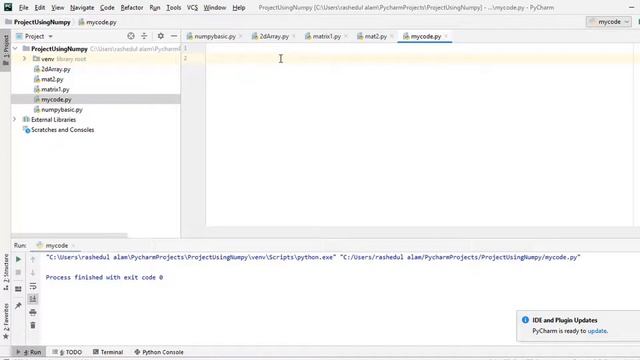Viewport: 640px width, 360px height.
Task: Open the Help menu
Action: pos(239,7)
